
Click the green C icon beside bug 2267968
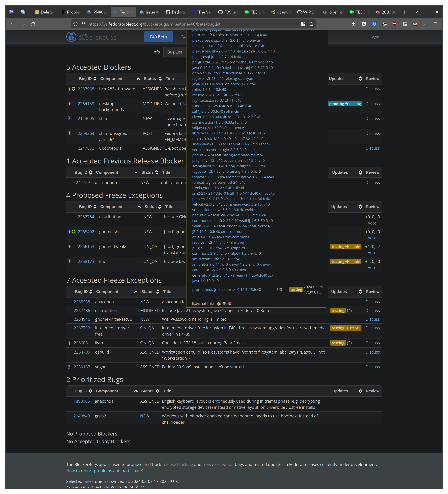73,89
